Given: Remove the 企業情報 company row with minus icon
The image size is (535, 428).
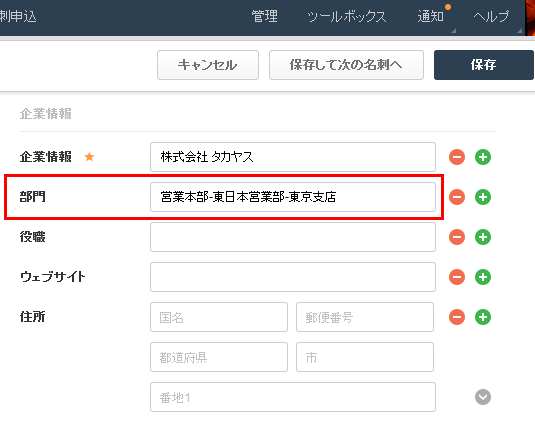Looking at the screenshot, I should [x=457, y=157].
